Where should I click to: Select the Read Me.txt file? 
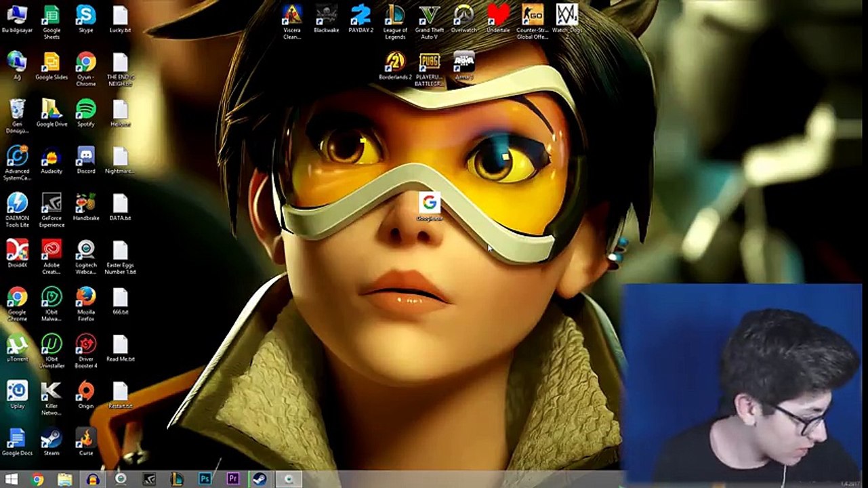point(120,347)
